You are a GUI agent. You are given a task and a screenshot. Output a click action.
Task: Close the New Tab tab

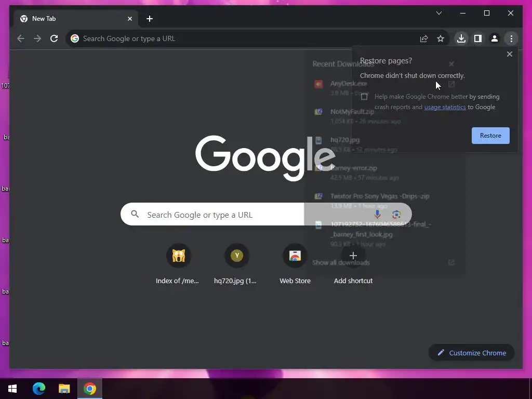pyautogui.click(x=129, y=19)
